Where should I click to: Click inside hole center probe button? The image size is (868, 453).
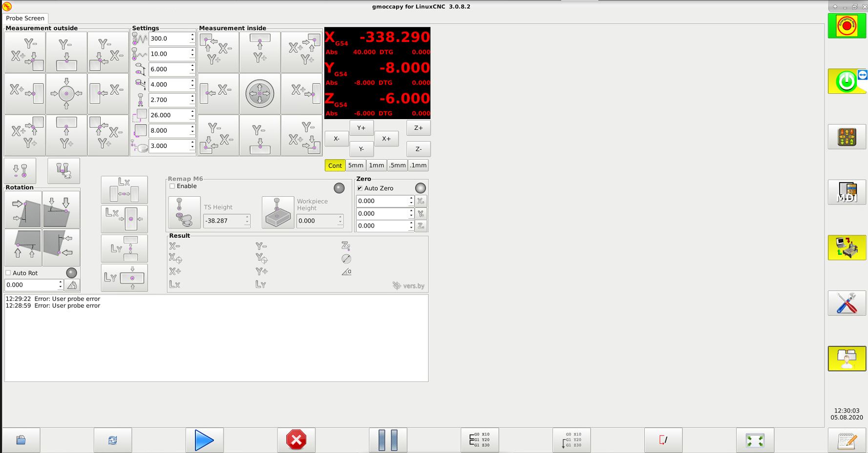(x=260, y=94)
